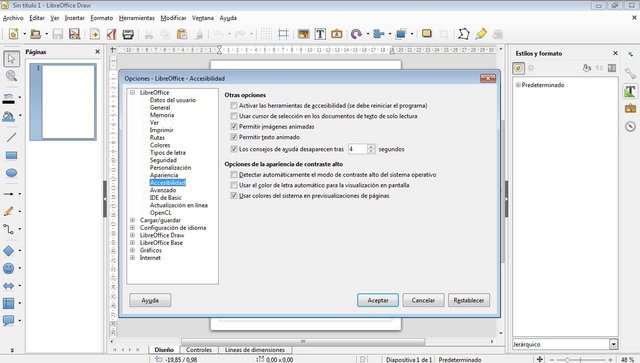This screenshot has width=640, height=363.
Task: Open the Jerárquico style filter dropdown
Action: click(x=613, y=344)
